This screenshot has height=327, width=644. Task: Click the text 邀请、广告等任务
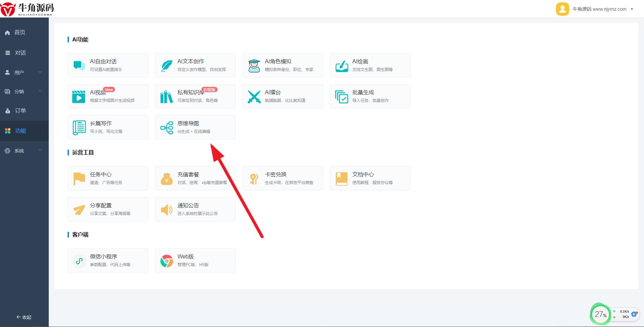pos(106,183)
